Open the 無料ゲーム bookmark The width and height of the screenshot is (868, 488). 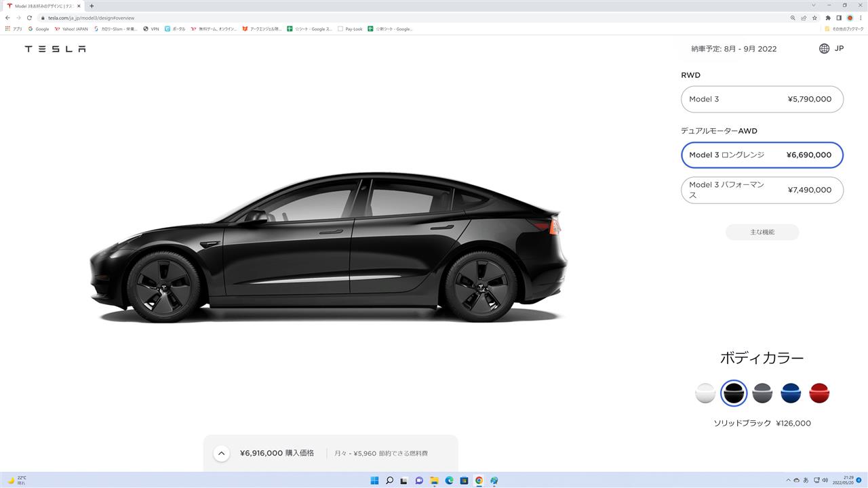pos(214,29)
